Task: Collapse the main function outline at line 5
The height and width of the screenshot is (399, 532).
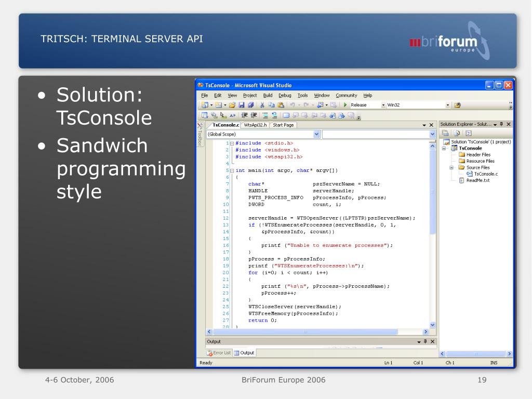Action: tap(232, 170)
